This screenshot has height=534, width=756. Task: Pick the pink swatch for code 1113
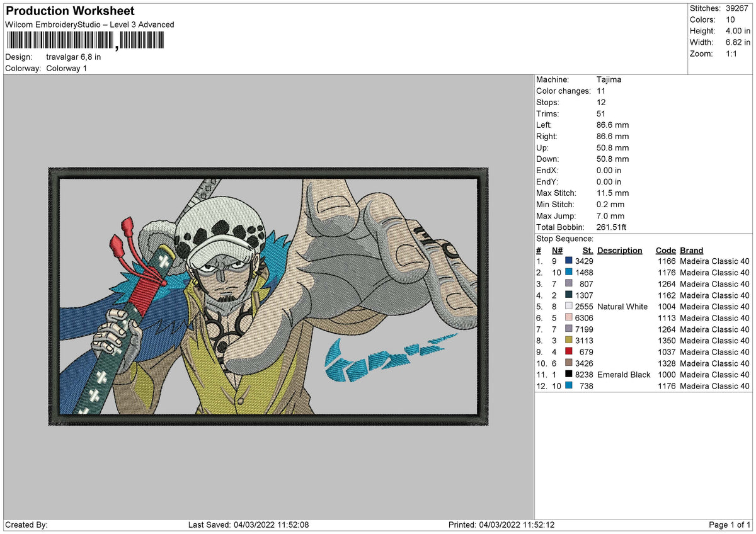[x=569, y=317]
